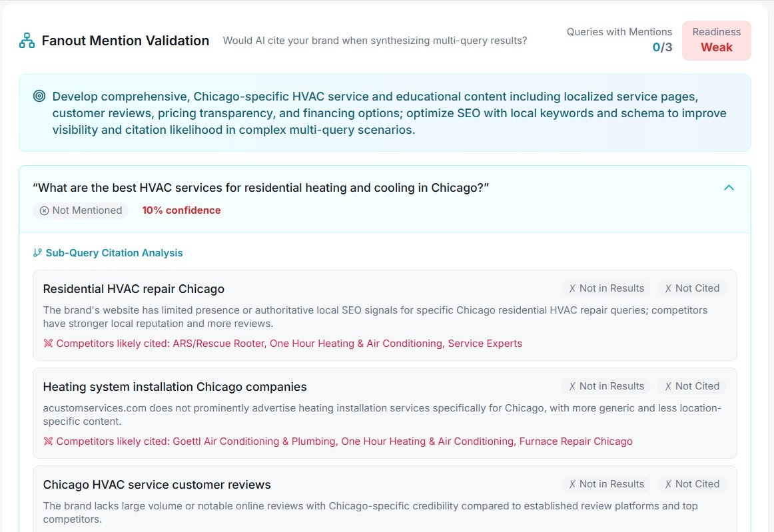The height and width of the screenshot is (532, 774).
Task: Click Not in Results badge for Chicago HVAC customer reviews
Action: coord(606,484)
